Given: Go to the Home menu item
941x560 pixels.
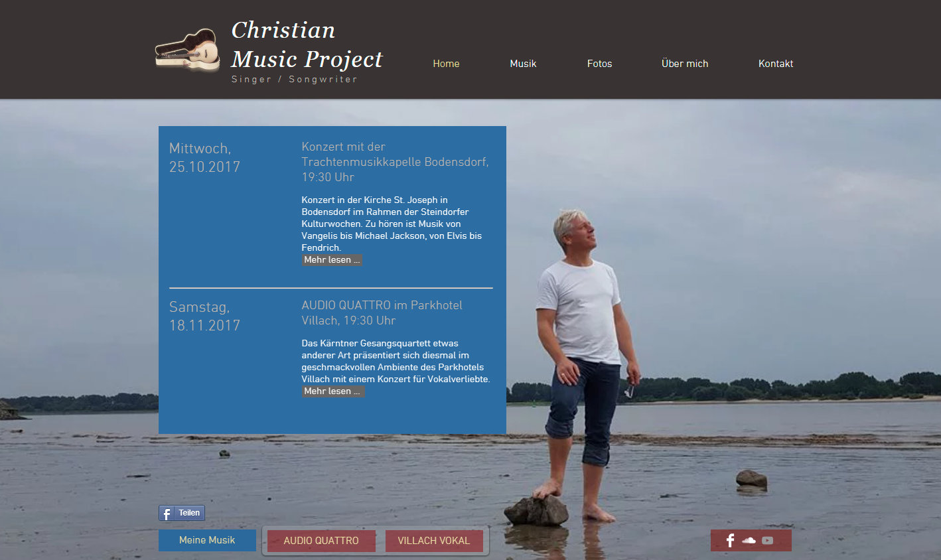Looking at the screenshot, I should 446,64.
